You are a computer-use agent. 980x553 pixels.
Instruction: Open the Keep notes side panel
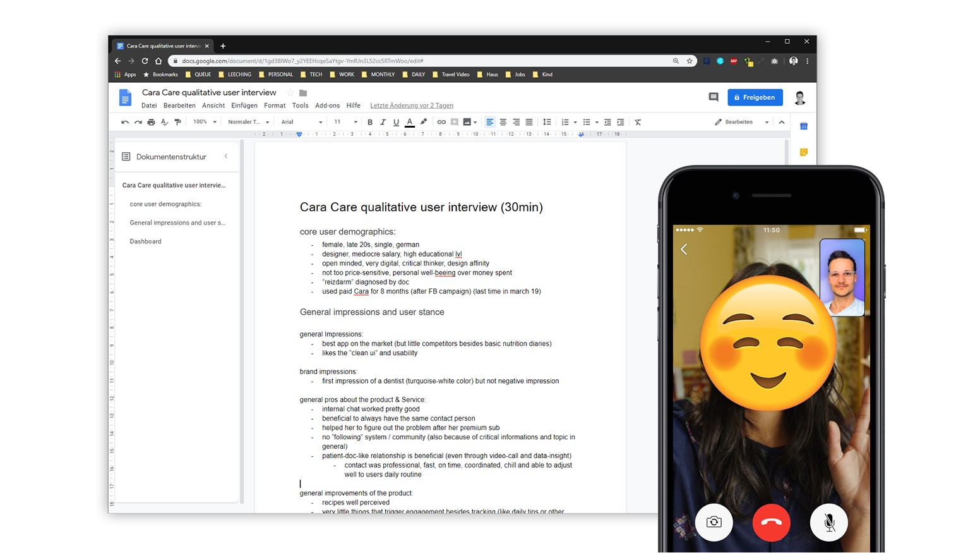(804, 152)
